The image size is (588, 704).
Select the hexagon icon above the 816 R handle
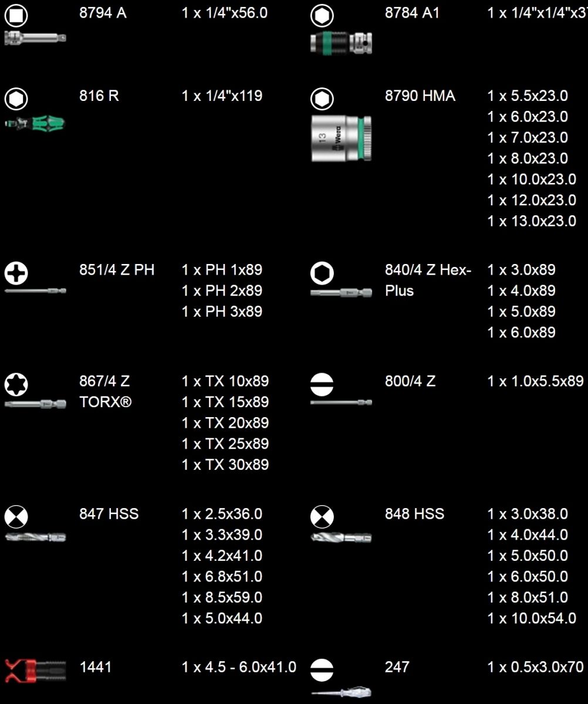click(x=16, y=99)
